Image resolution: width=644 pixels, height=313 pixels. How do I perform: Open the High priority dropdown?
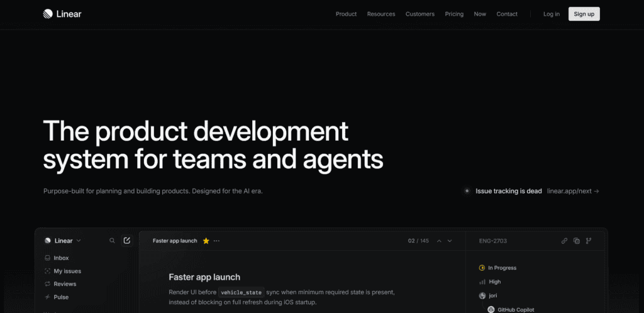point(490,282)
